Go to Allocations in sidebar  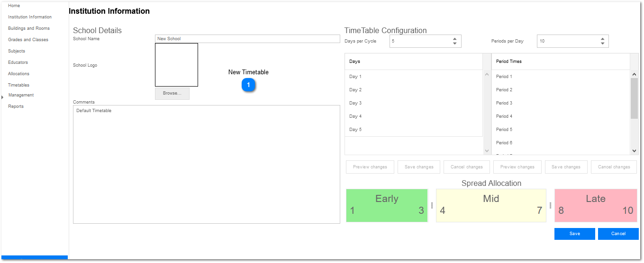tap(18, 74)
